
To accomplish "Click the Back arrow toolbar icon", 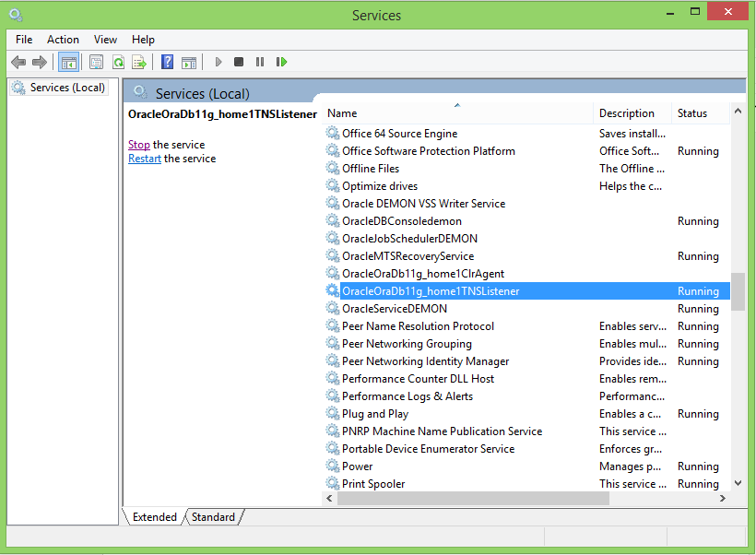I will [x=18, y=62].
